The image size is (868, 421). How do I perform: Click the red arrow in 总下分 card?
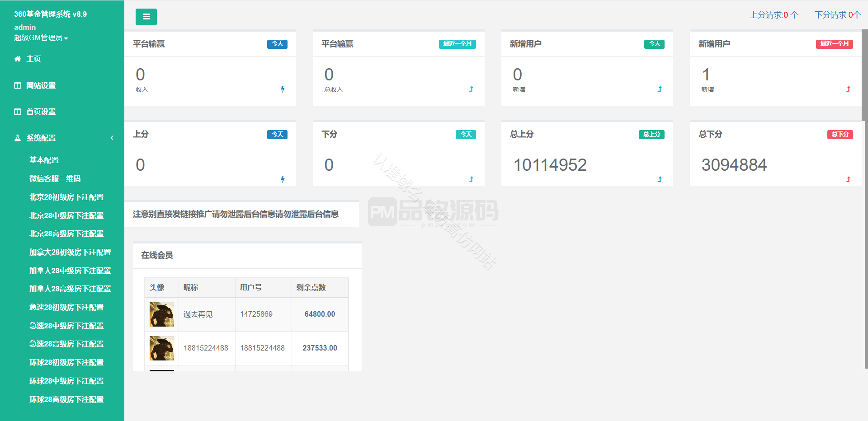(849, 179)
